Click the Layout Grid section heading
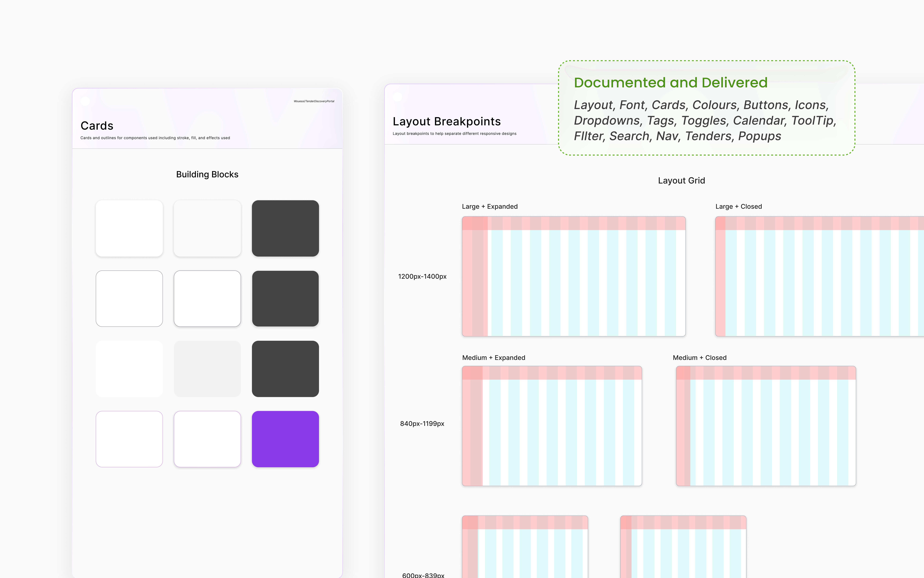 (681, 180)
